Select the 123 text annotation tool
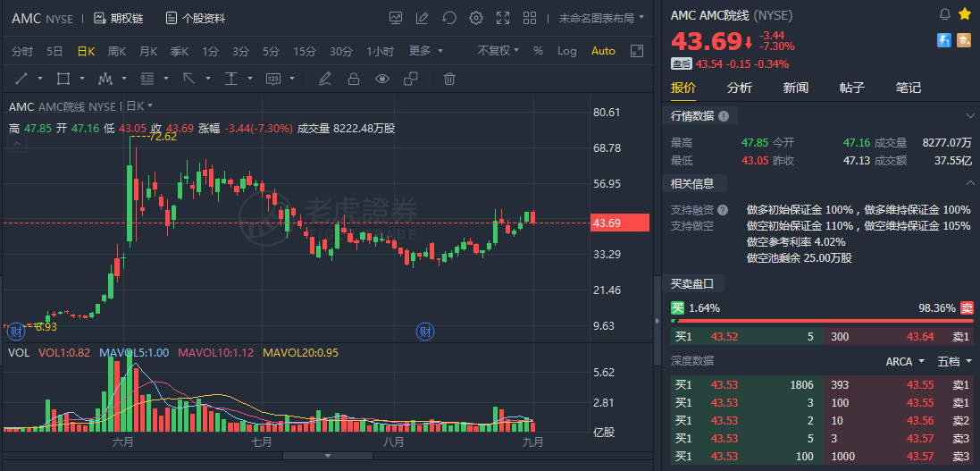Image resolution: width=980 pixels, height=471 pixels. (273, 79)
